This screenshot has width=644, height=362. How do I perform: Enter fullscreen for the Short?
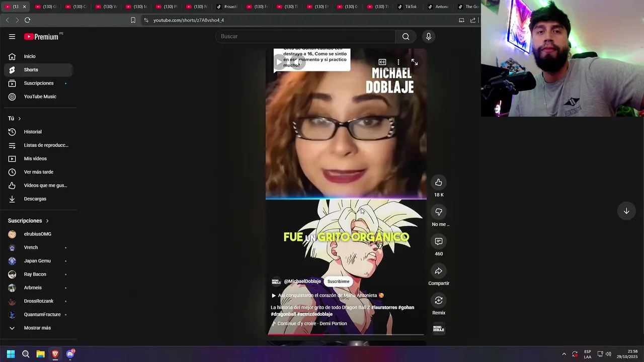(415, 62)
